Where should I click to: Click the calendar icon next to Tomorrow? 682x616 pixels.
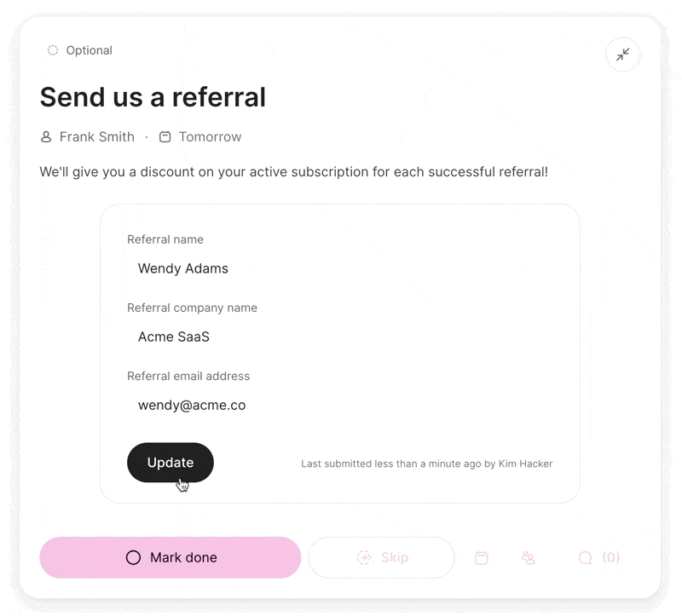[x=165, y=137]
